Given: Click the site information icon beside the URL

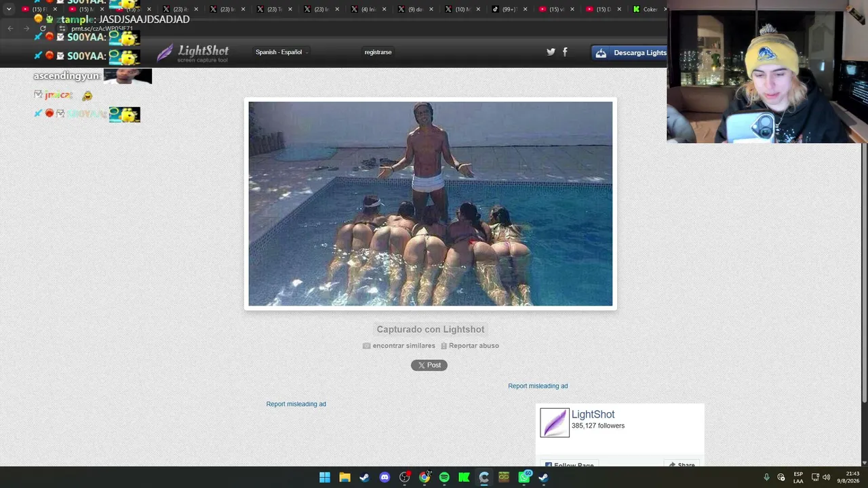Looking at the screenshot, I should [x=62, y=29].
